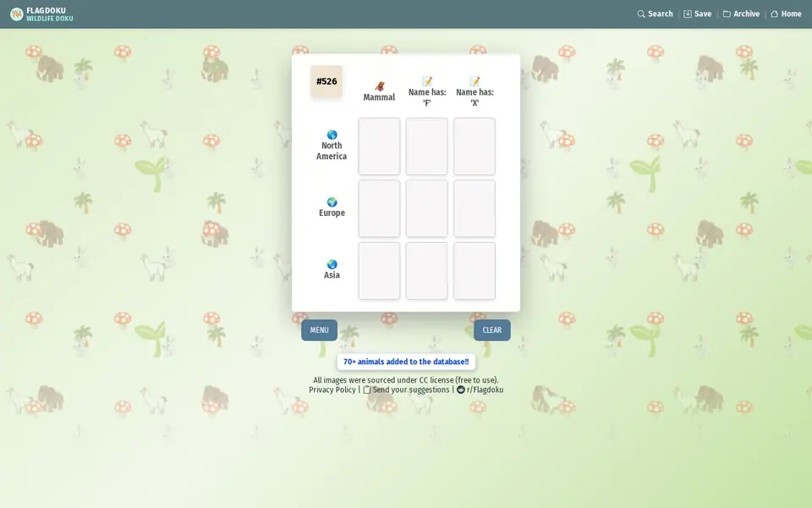Click the clipboard icon beside Send your suggestions
This screenshot has width=812, height=508.
click(366, 389)
